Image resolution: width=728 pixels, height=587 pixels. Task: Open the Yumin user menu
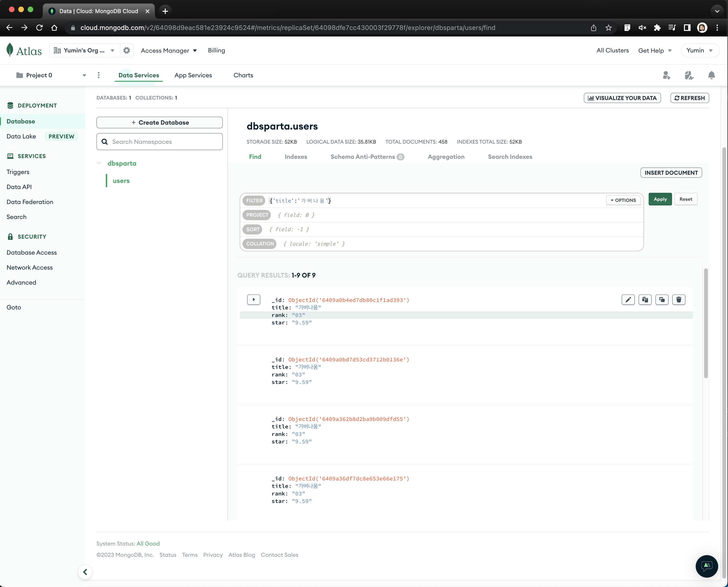coord(700,50)
